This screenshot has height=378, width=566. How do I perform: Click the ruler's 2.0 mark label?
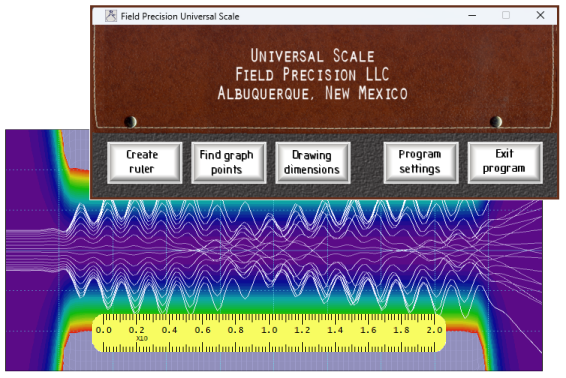(x=434, y=330)
